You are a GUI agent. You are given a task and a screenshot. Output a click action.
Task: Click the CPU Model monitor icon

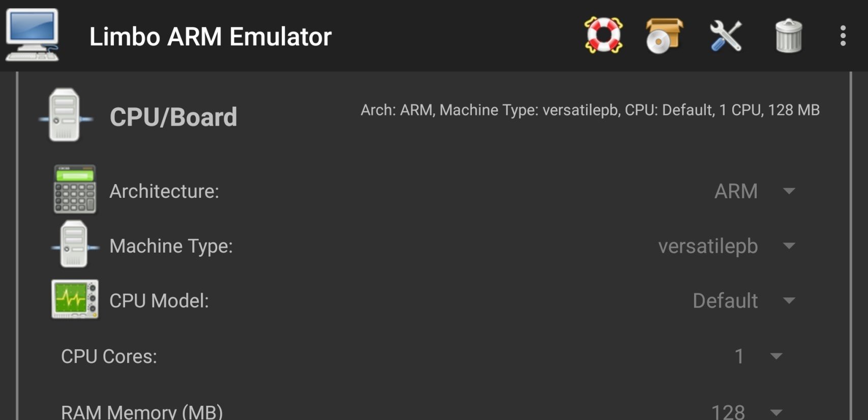[75, 299]
